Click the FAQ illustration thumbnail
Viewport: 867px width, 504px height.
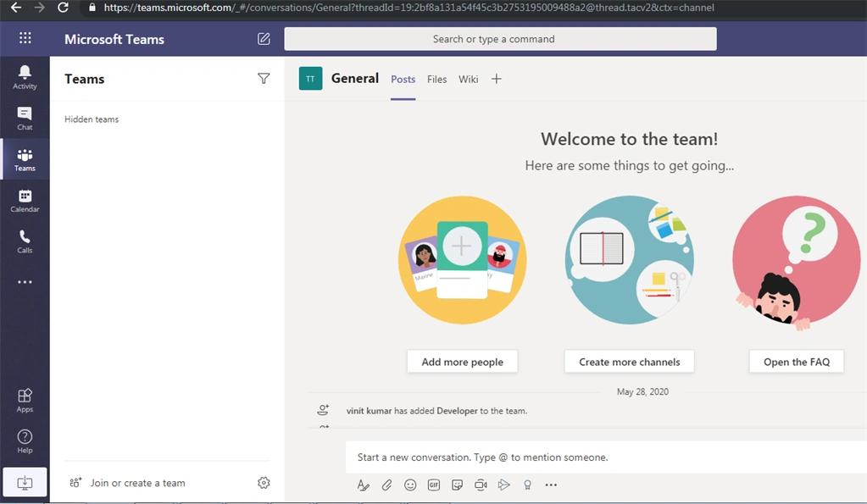click(796, 263)
